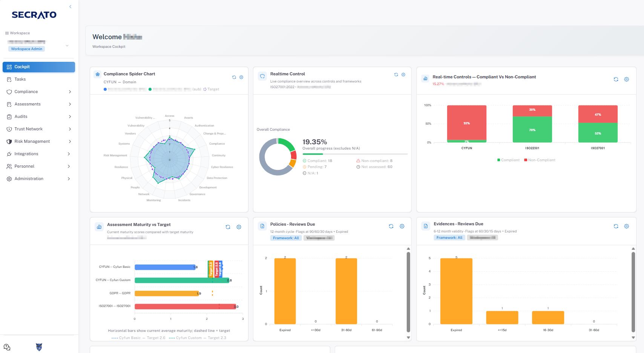Refresh the Assessment Maturity vs Target widget
Viewport: 644px width, 353px height.
228,227
